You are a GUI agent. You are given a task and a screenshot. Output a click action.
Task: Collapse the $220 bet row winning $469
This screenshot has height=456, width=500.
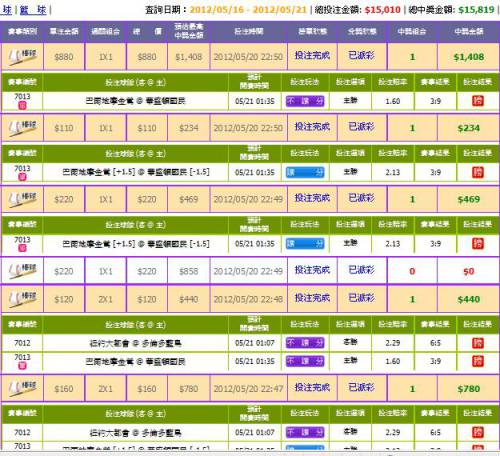[x=250, y=199]
